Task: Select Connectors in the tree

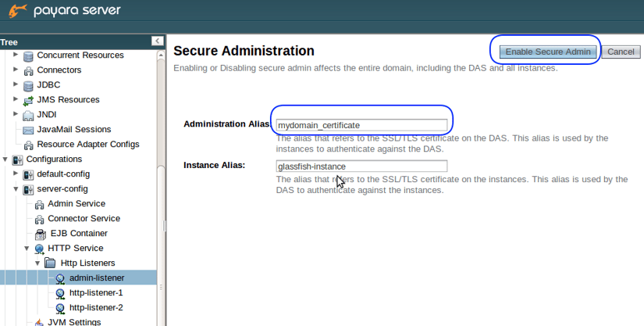Action: tap(59, 70)
